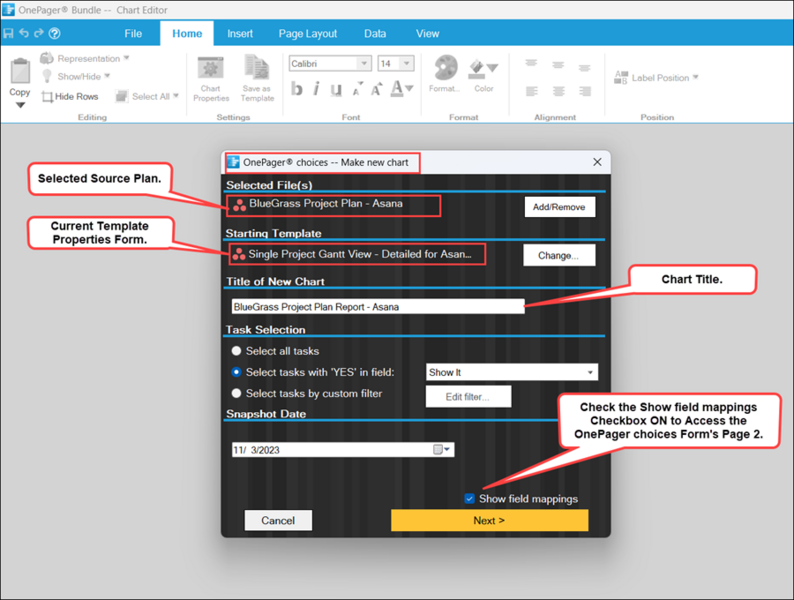Click the bottom-center alignment icon
The width and height of the screenshot is (794, 600).
558,91
